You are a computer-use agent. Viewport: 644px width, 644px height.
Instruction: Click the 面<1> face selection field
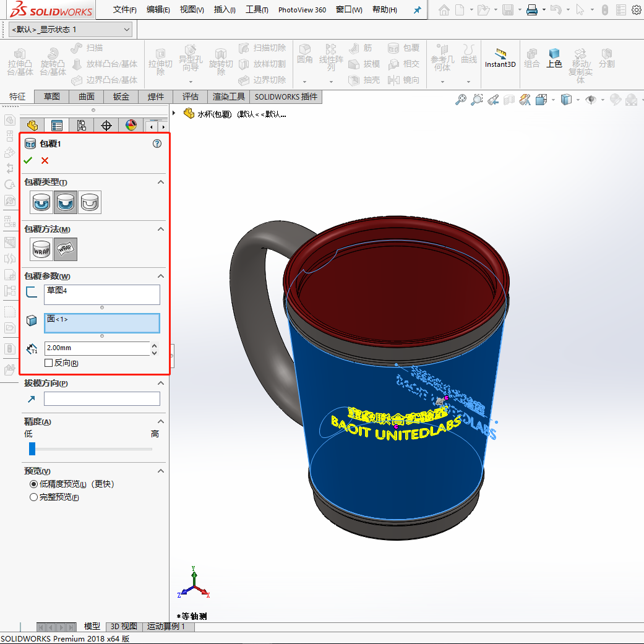coord(102,323)
